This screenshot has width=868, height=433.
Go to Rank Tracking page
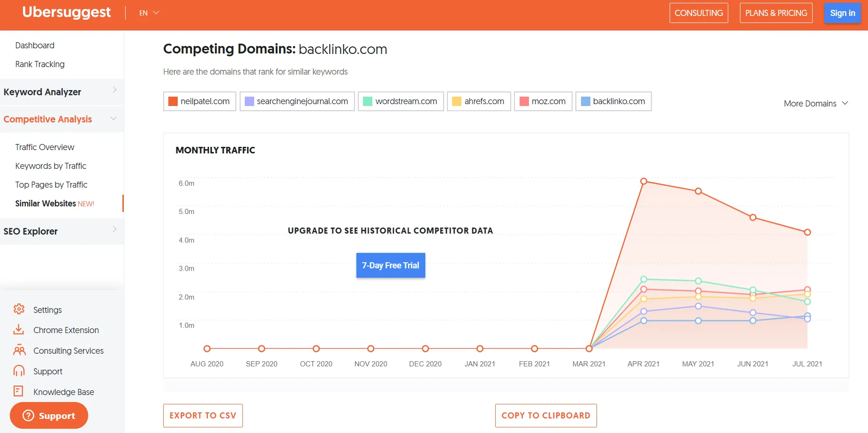[x=40, y=64]
